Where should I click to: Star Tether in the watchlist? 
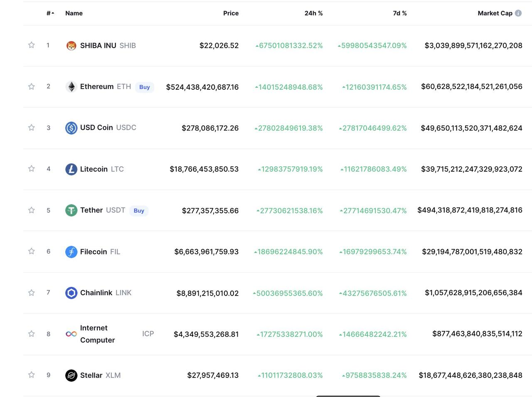pyautogui.click(x=31, y=210)
